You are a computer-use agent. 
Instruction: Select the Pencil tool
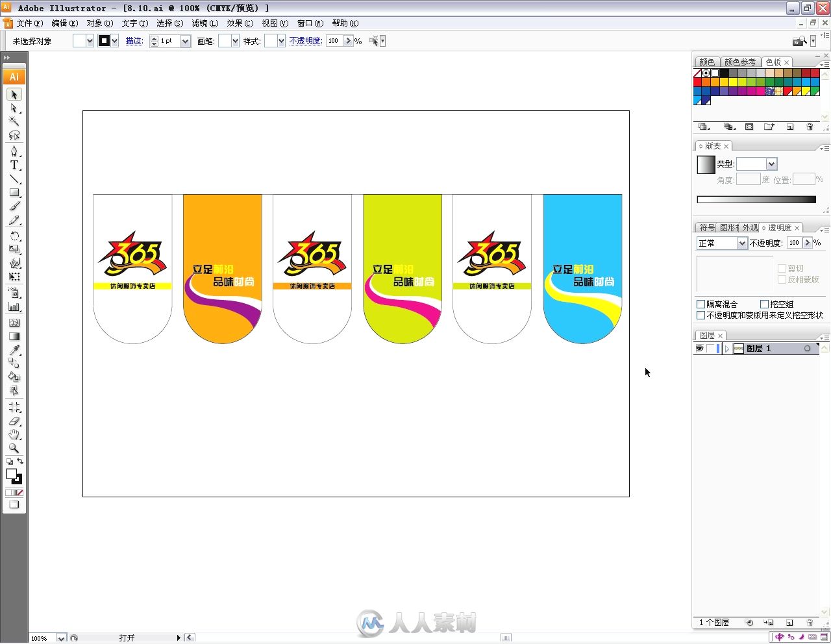[14, 220]
